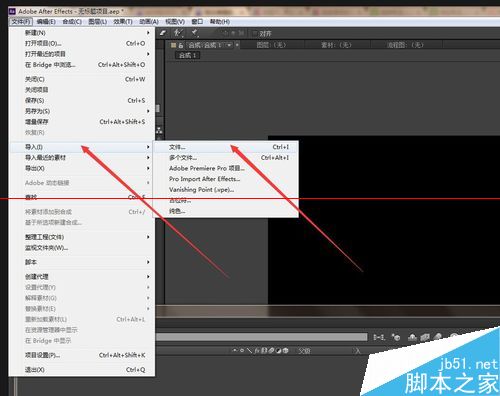This screenshot has width=500, height=396.
Task: Switch to the 合成 1 viewer tab
Action: pos(188,55)
